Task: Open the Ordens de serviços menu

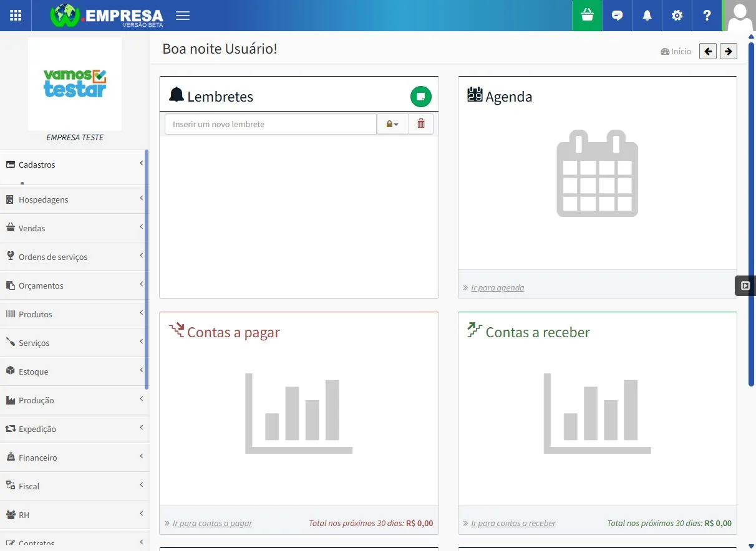Action: (75, 257)
